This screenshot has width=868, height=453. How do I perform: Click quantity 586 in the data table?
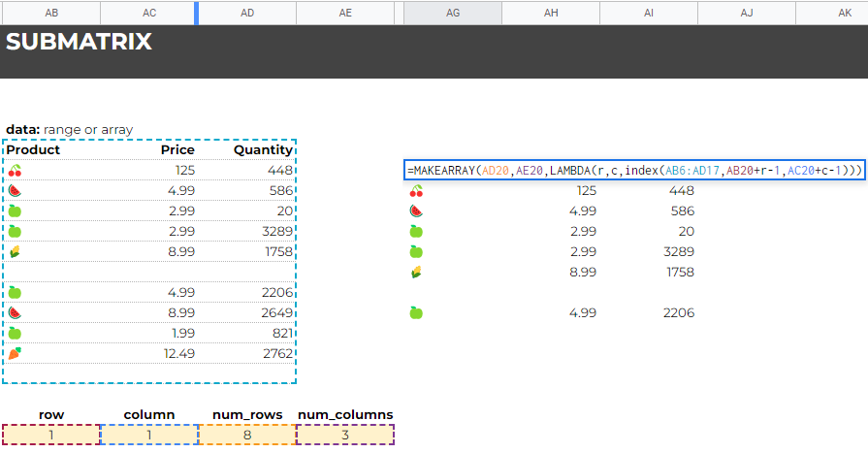coord(280,191)
